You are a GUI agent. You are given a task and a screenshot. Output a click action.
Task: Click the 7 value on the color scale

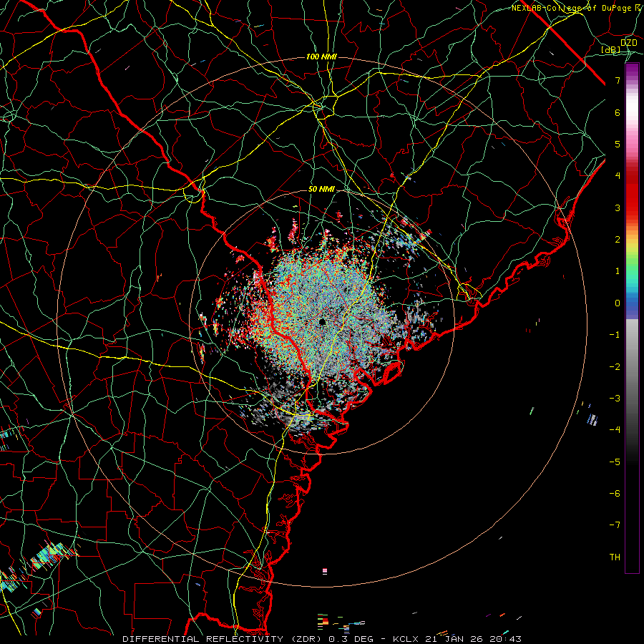[x=618, y=80]
